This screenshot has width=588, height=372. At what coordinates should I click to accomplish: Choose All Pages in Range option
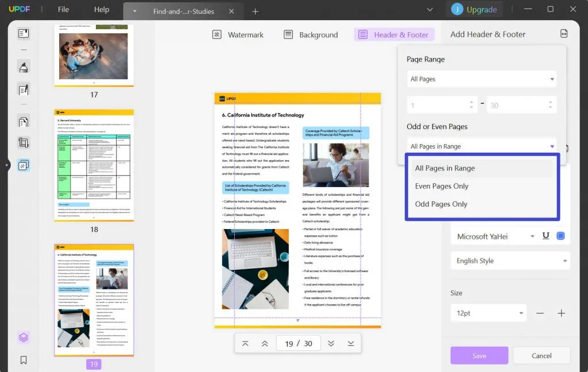(x=482, y=168)
